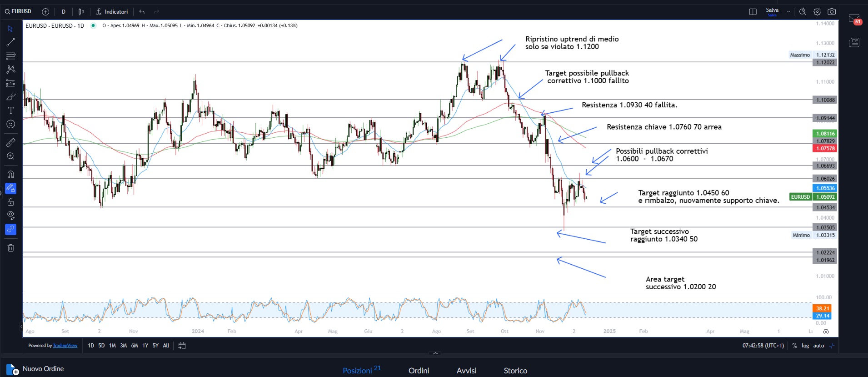Toggle log scale on price axis
Image resolution: width=868 pixels, height=377 pixels.
pos(805,346)
